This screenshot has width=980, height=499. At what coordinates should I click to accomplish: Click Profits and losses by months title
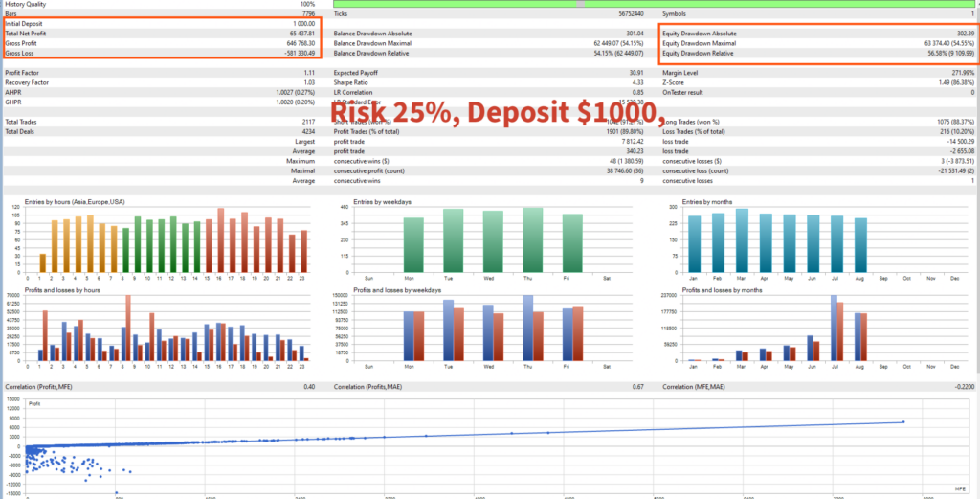(x=722, y=290)
